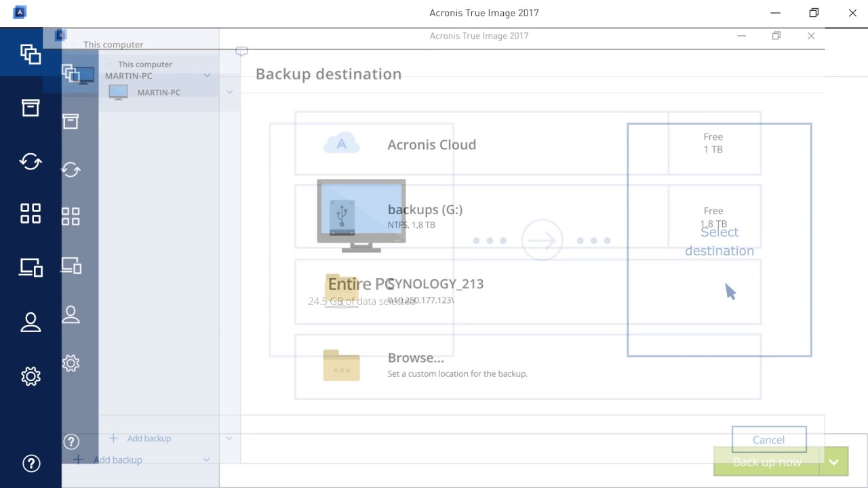
Task: Click the Entire PC backup source box
Action: 361,240
